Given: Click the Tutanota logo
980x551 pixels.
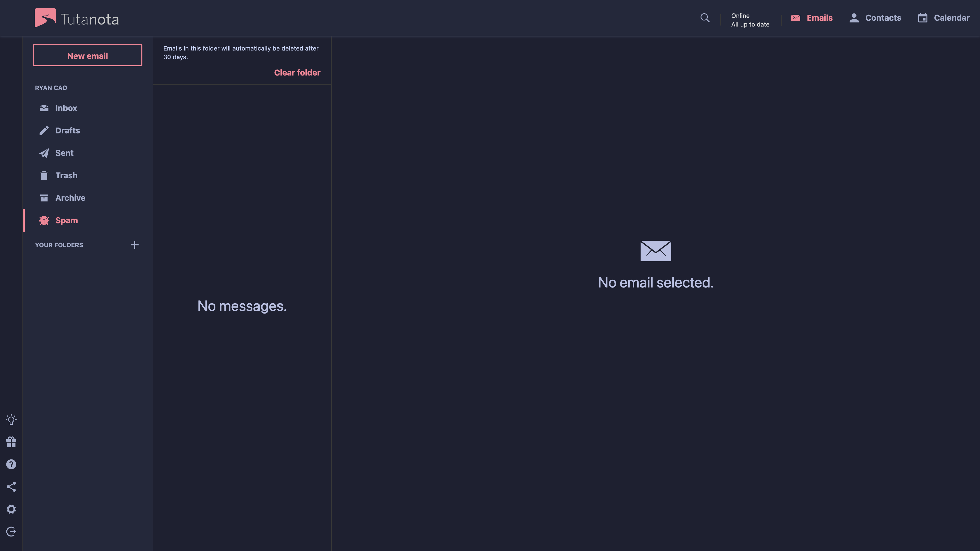Looking at the screenshot, I should 77,18.
